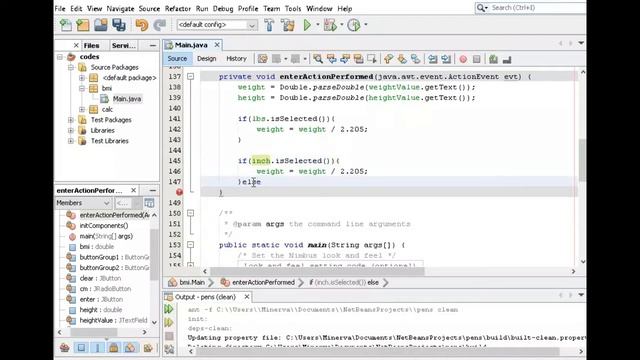Click the Find Next Occurrence icon
This screenshot has width=640, height=360.
(345, 59)
